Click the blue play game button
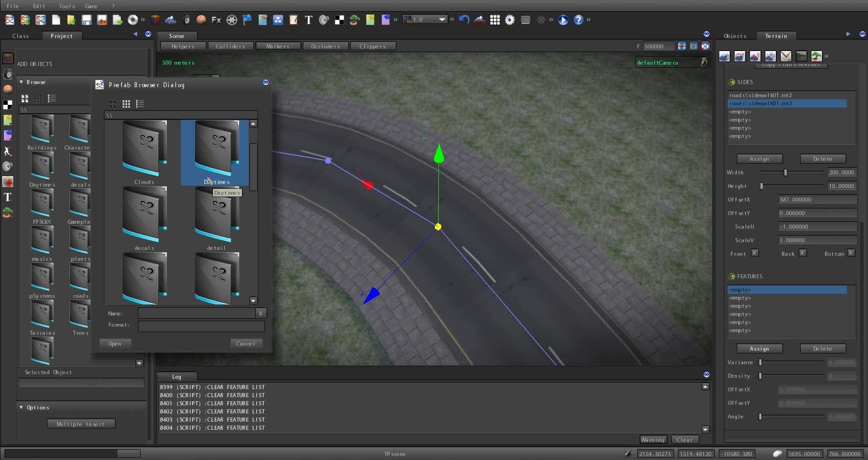The image size is (868, 460). [563, 20]
